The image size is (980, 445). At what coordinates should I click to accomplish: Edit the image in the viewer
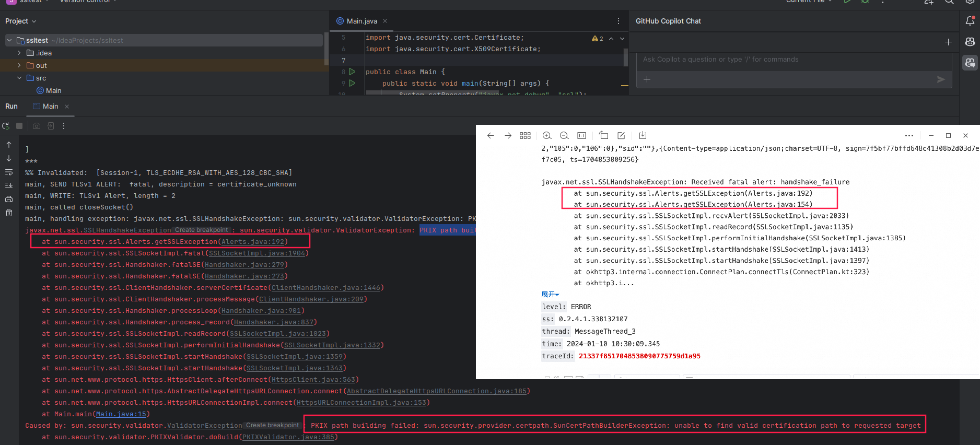[x=621, y=135]
